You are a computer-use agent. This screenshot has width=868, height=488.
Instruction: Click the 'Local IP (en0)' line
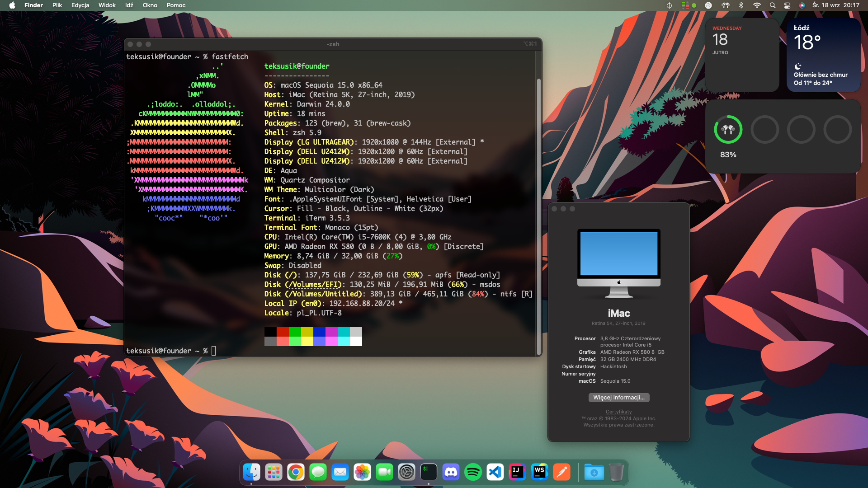point(333,303)
